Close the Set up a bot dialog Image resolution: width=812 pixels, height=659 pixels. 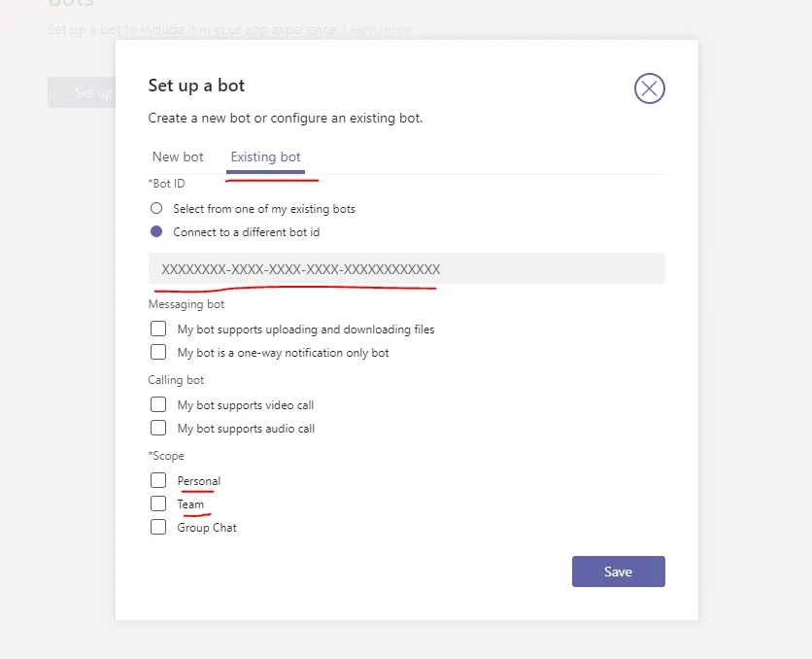[649, 88]
